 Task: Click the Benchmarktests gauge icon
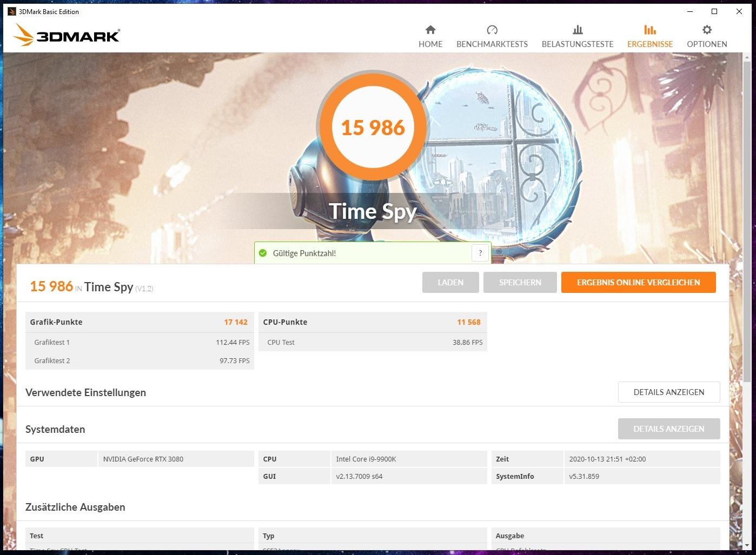click(x=492, y=30)
